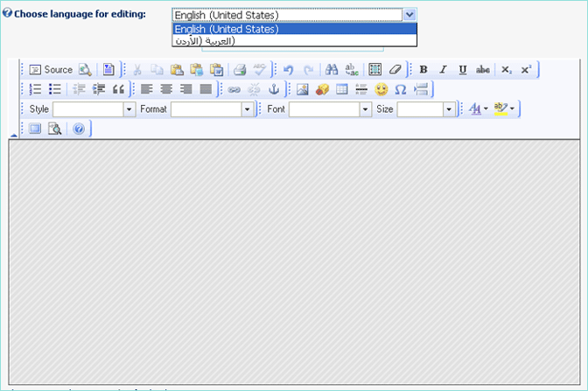
Task: Click the Decrease Indent icon
Action: point(79,89)
